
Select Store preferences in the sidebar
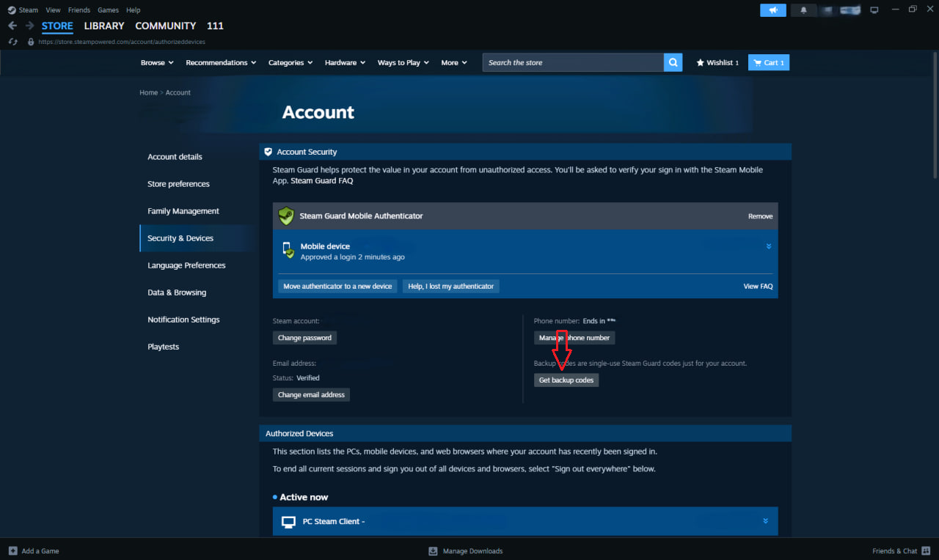[x=178, y=184]
